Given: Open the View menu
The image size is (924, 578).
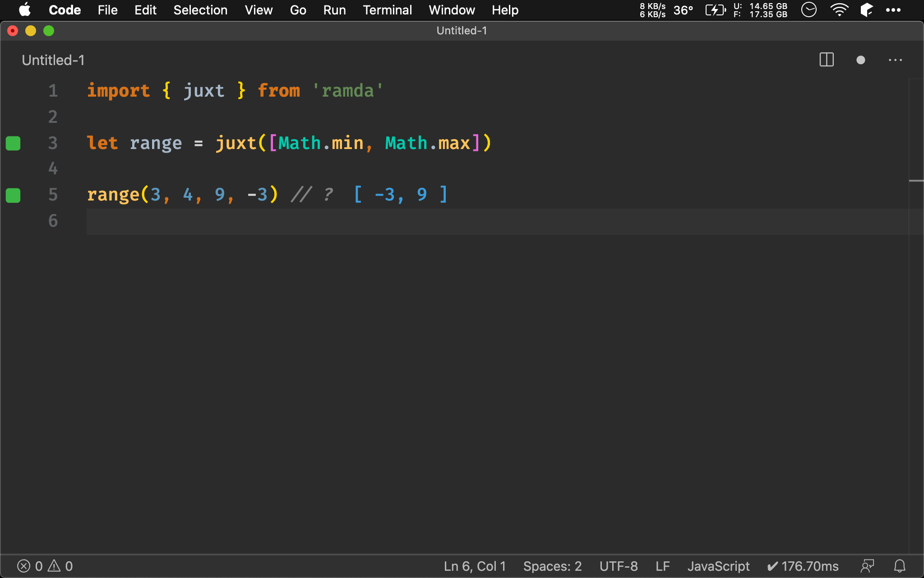Looking at the screenshot, I should point(259,10).
